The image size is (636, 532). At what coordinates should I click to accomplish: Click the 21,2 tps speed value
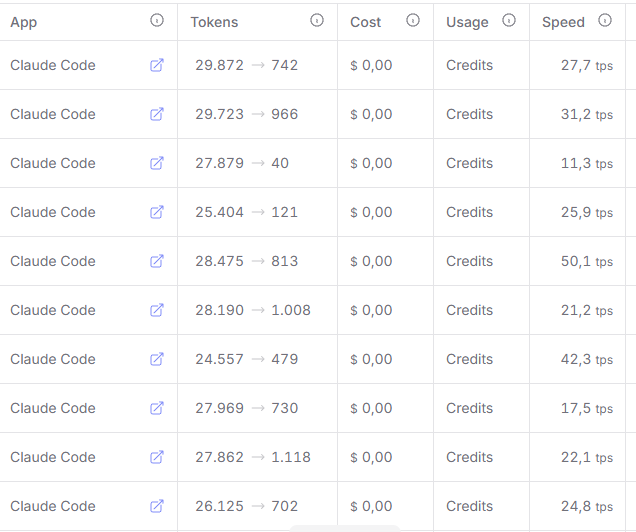click(x=587, y=311)
